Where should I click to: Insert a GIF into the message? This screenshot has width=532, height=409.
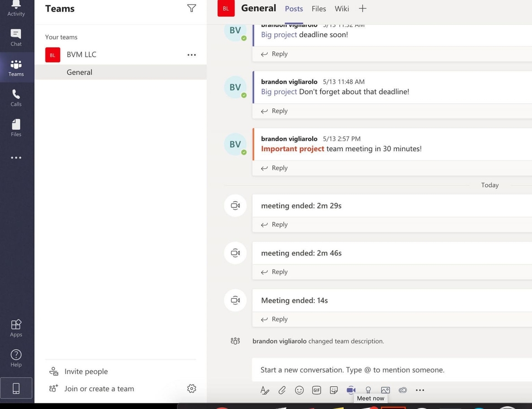click(x=316, y=390)
